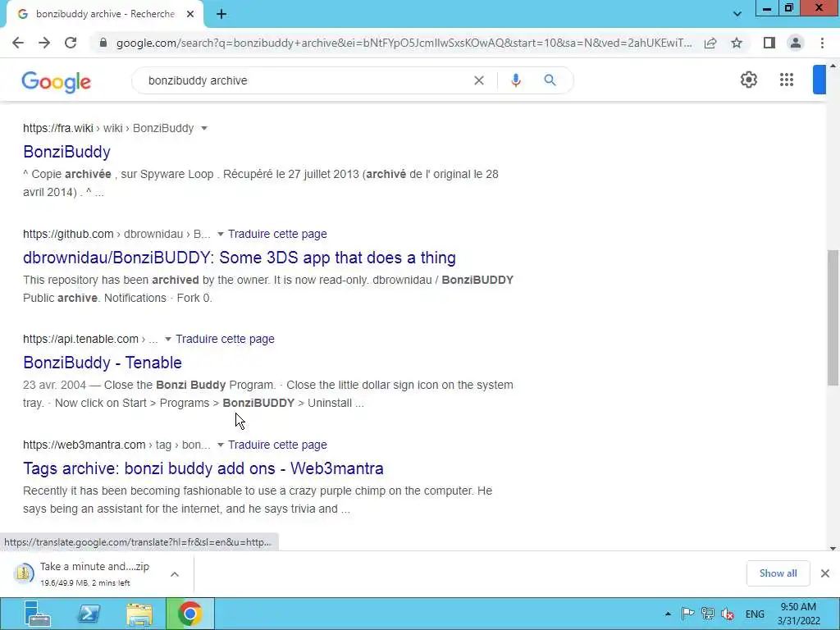Select the bonzibuddy archive browser tab
The height and width of the screenshot is (630, 840).
(104, 15)
